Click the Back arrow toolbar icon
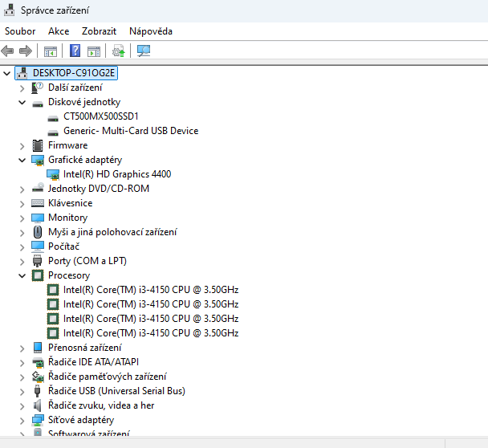This screenshot has width=488, height=448. coord(7,51)
